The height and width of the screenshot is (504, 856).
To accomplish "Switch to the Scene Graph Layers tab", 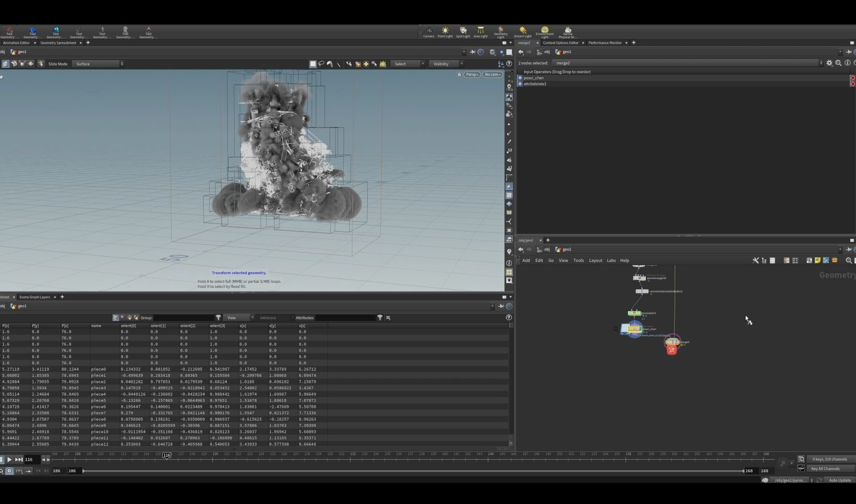I will click(35, 297).
